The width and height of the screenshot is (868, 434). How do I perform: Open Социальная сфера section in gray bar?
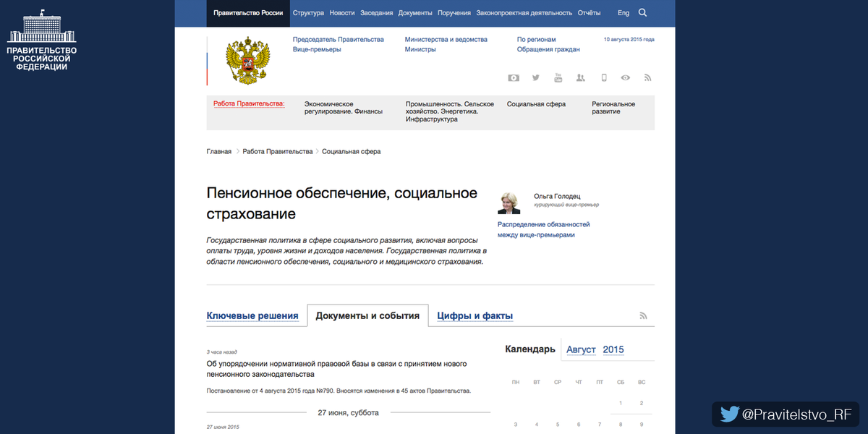click(x=536, y=104)
